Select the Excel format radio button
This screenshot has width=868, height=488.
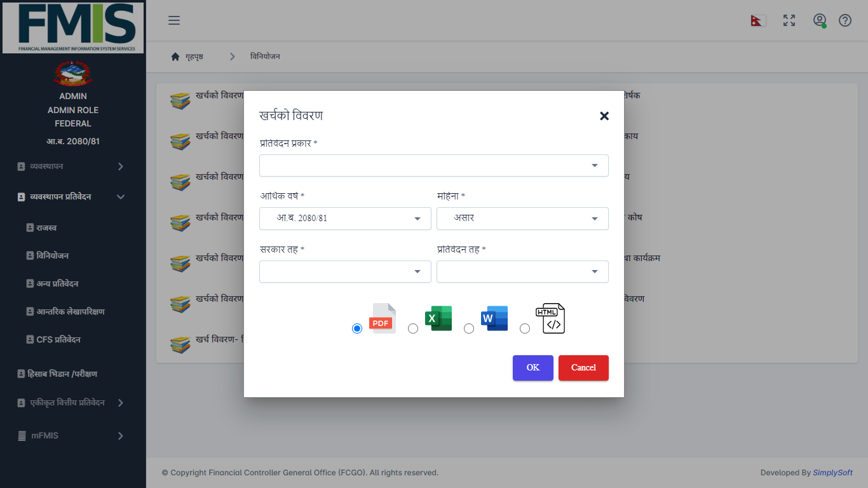(x=413, y=329)
